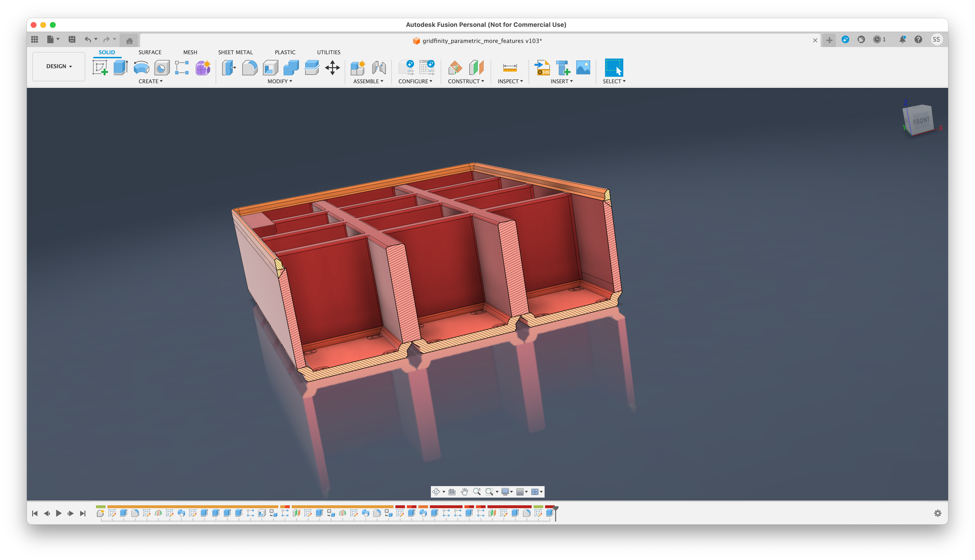
Task: Select the Insert Canvas image tool
Action: tap(583, 68)
